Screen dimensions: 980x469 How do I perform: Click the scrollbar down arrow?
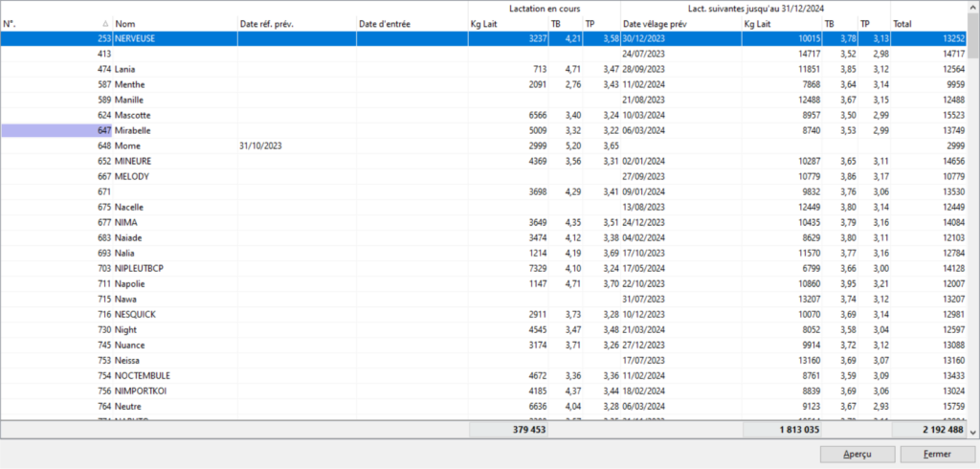973,432
